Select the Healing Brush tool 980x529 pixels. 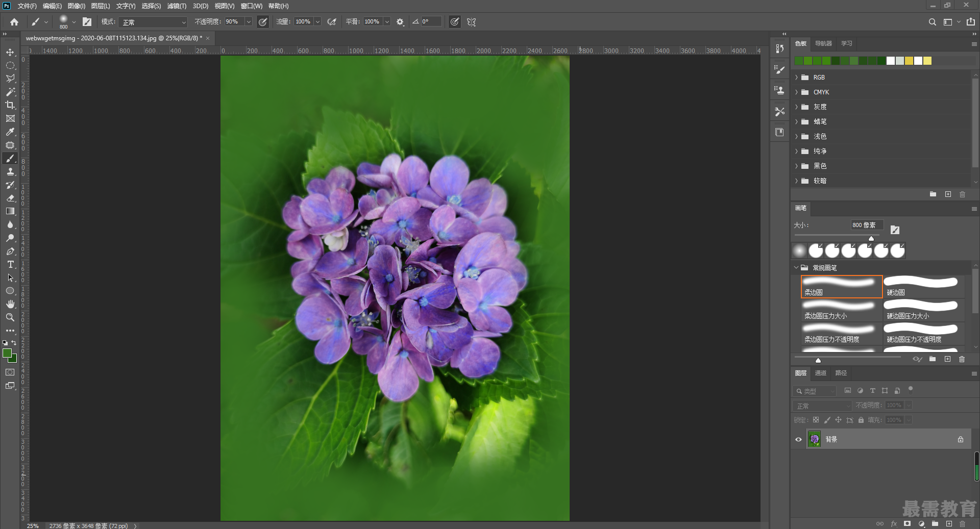pyautogui.click(x=10, y=145)
